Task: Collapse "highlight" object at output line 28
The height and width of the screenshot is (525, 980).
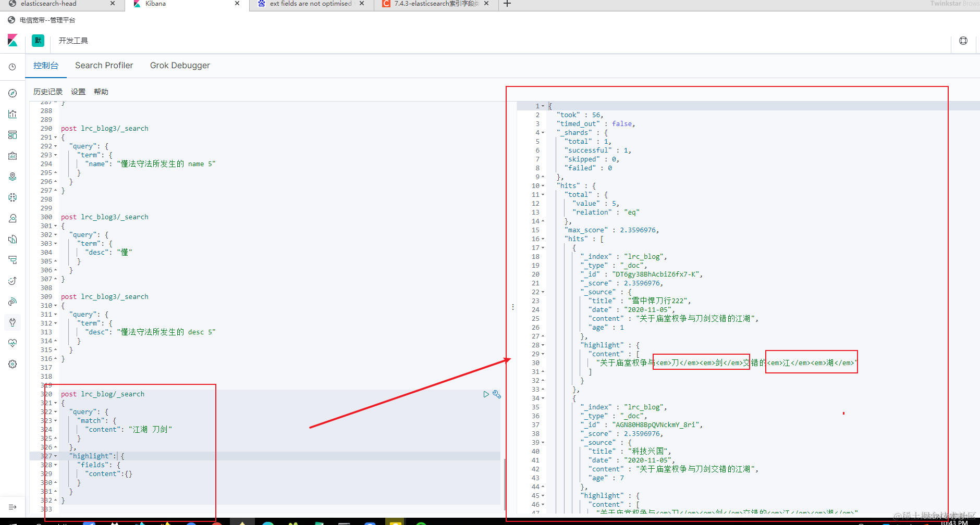Action: [x=543, y=345]
